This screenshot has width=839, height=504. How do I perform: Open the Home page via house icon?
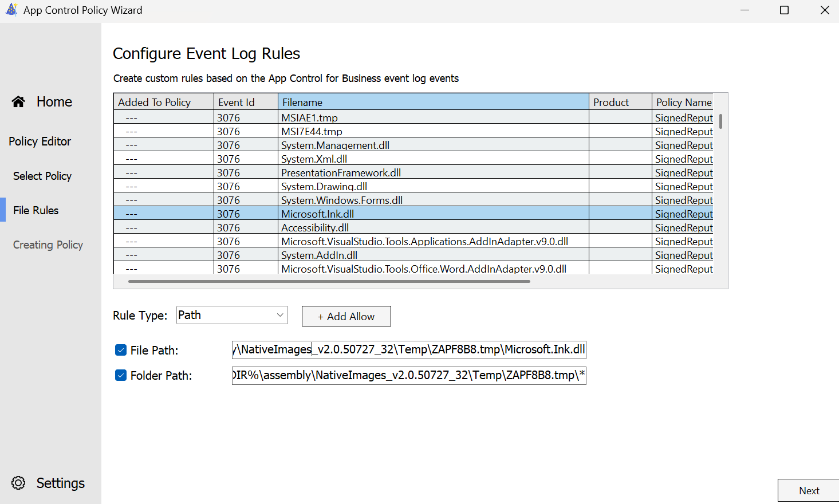pos(18,101)
